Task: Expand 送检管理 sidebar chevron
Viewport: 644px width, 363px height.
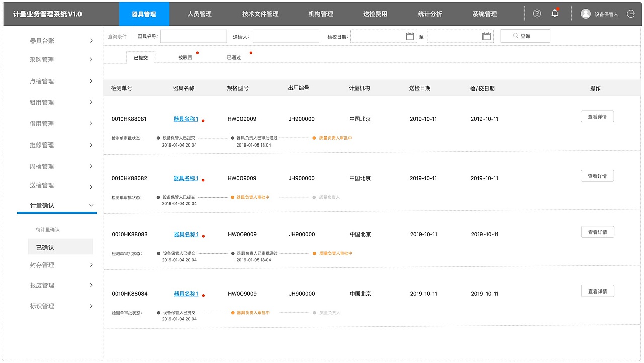Action: pyautogui.click(x=91, y=187)
